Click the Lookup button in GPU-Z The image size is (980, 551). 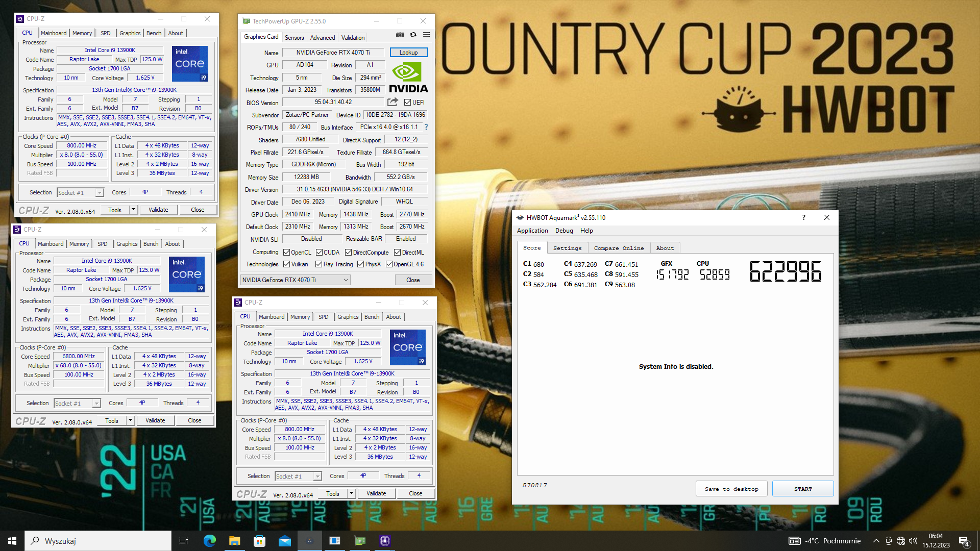pos(409,53)
